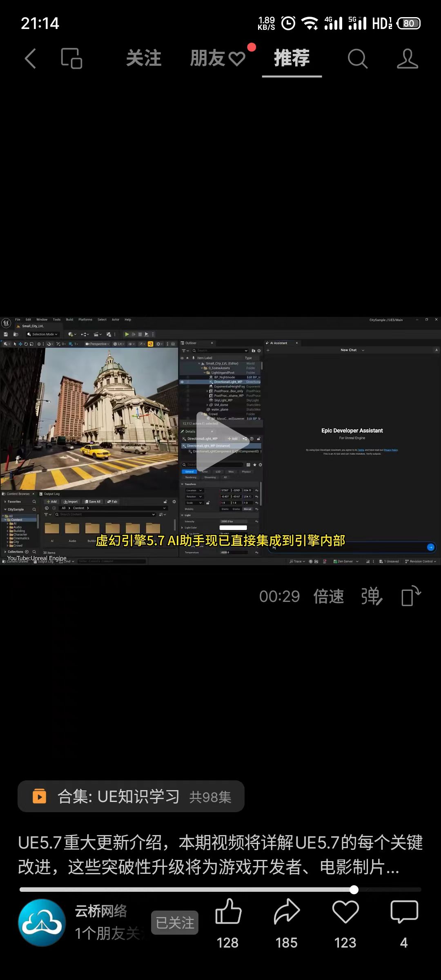This screenshot has width=441, height=980.
Task: Open search with the magnifier icon
Action: (x=358, y=59)
